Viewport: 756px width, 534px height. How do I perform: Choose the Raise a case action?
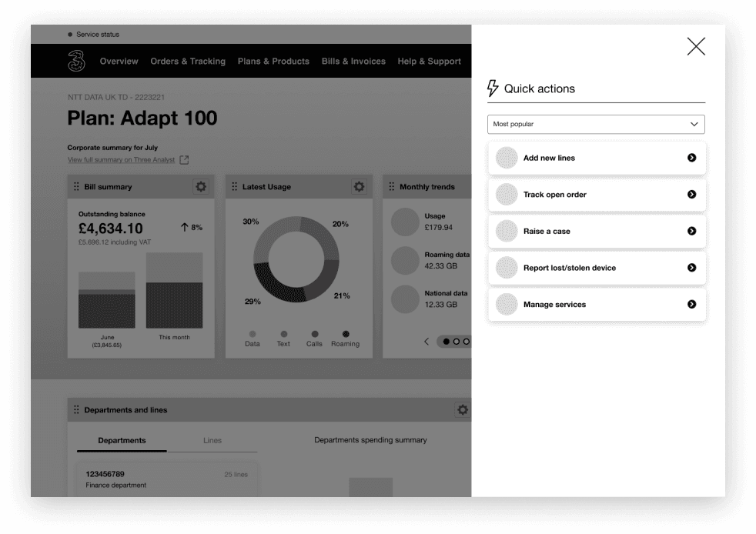[597, 232]
